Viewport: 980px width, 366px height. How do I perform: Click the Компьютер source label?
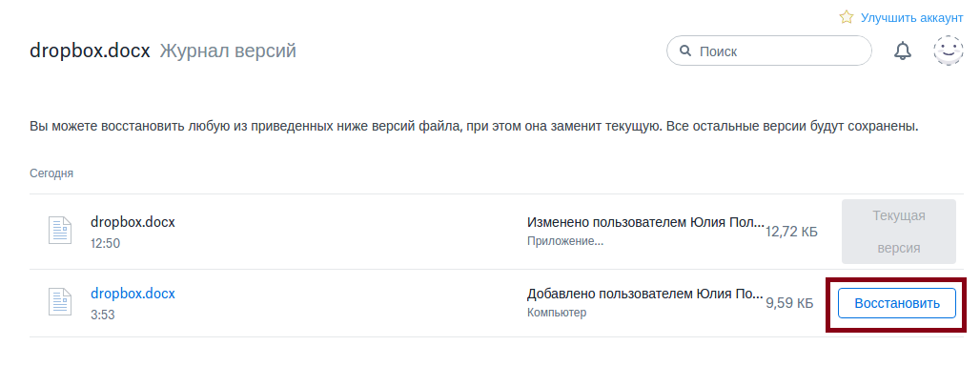(557, 313)
